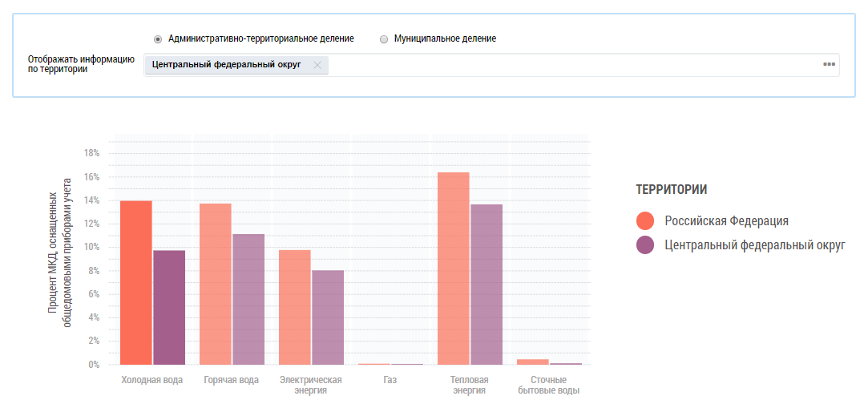Click the Газ axis category label

(390, 380)
